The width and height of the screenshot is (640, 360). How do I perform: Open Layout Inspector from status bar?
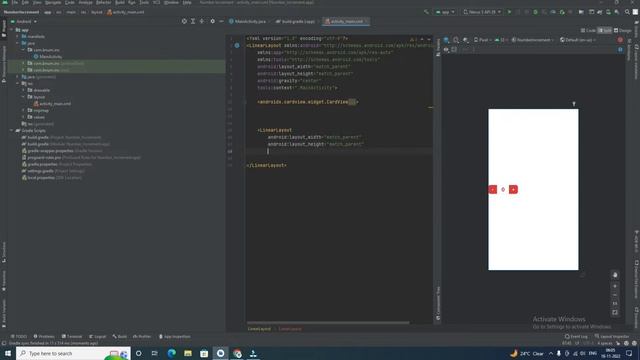(x=612, y=337)
